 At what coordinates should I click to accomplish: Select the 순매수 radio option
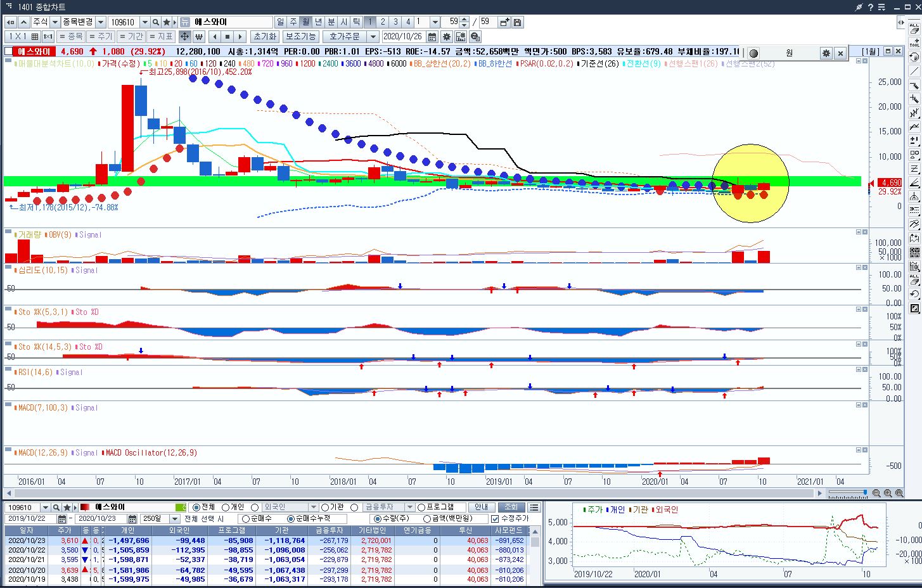245,519
